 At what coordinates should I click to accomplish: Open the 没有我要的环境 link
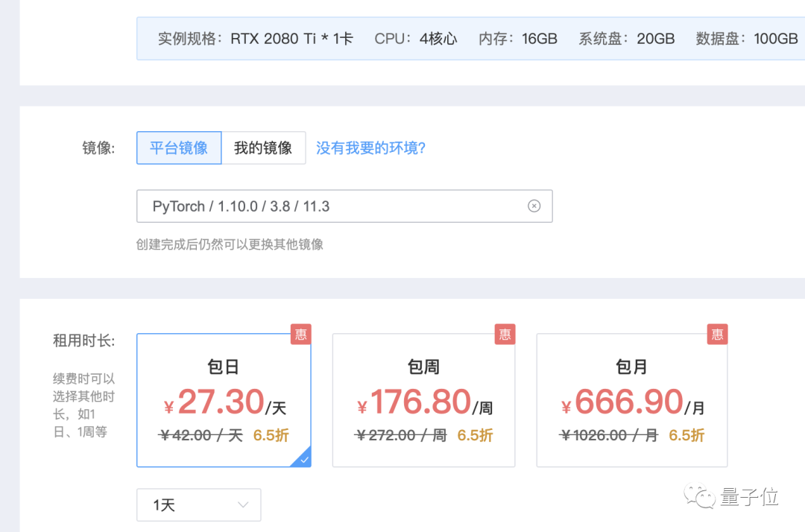[x=370, y=148]
